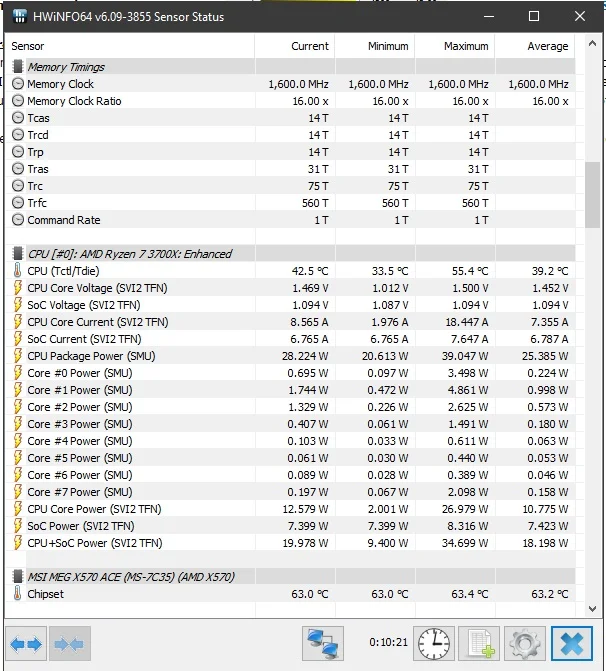Select the CPU Package Power (SMU) row
The height and width of the screenshot is (671, 606).
point(291,356)
